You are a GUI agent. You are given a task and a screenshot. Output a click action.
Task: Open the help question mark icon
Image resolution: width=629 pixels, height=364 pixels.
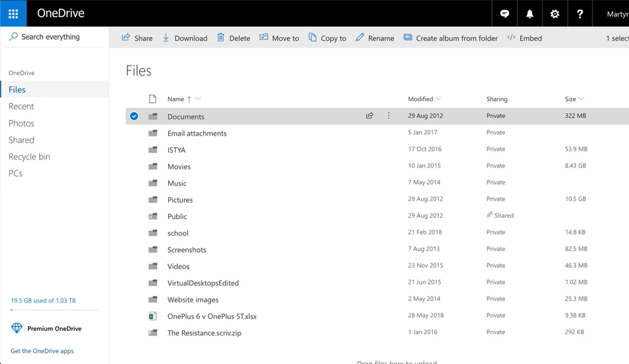(x=579, y=14)
